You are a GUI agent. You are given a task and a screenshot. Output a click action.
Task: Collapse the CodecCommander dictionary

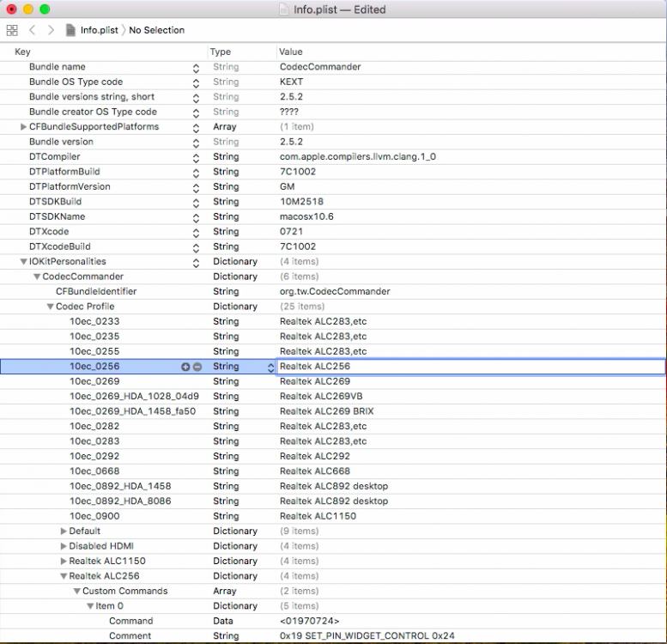pos(37,276)
